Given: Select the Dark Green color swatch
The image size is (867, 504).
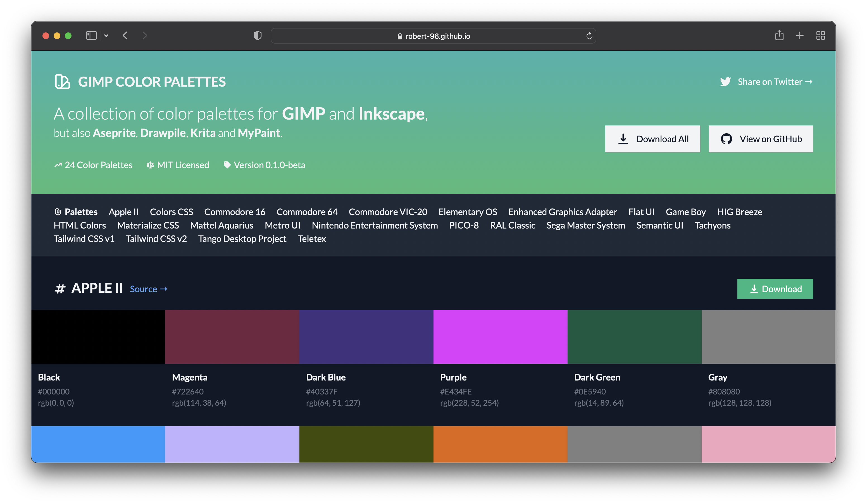Looking at the screenshot, I should pyautogui.click(x=634, y=337).
